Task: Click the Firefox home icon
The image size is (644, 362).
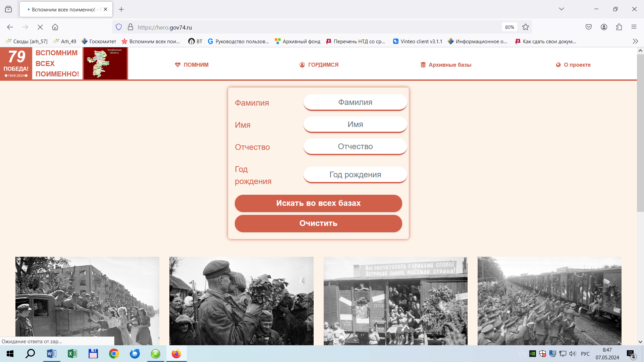Action: click(55, 27)
